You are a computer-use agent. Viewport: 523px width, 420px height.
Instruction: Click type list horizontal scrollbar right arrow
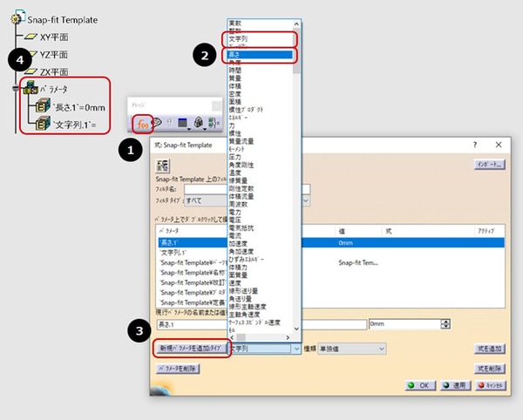point(288,337)
